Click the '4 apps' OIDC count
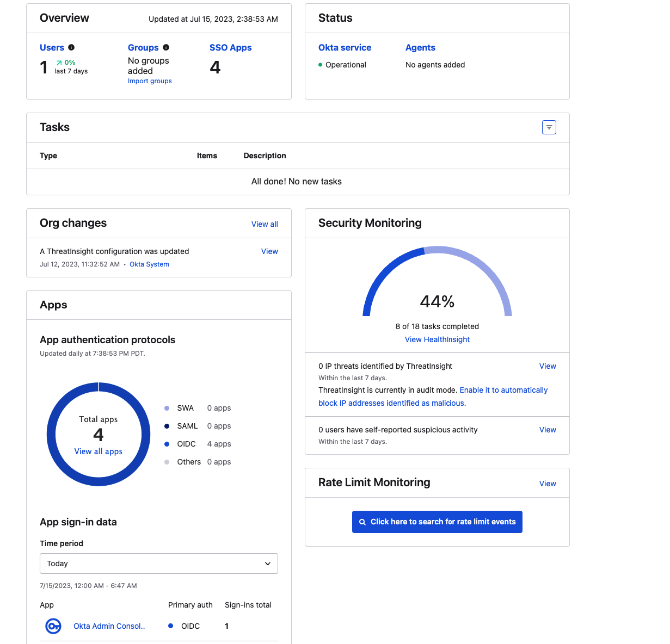Viewport: 670px width, 644px height. click(x=219, y=444)
